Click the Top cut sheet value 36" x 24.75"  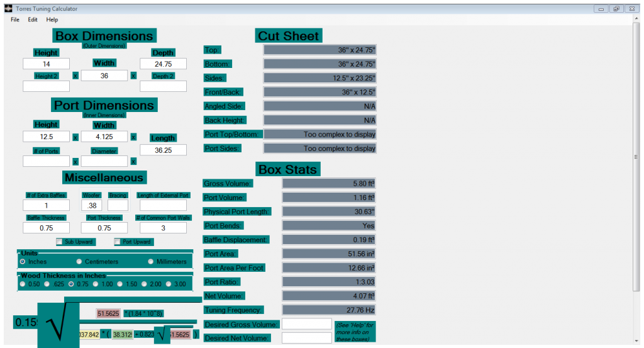(319, 50)
